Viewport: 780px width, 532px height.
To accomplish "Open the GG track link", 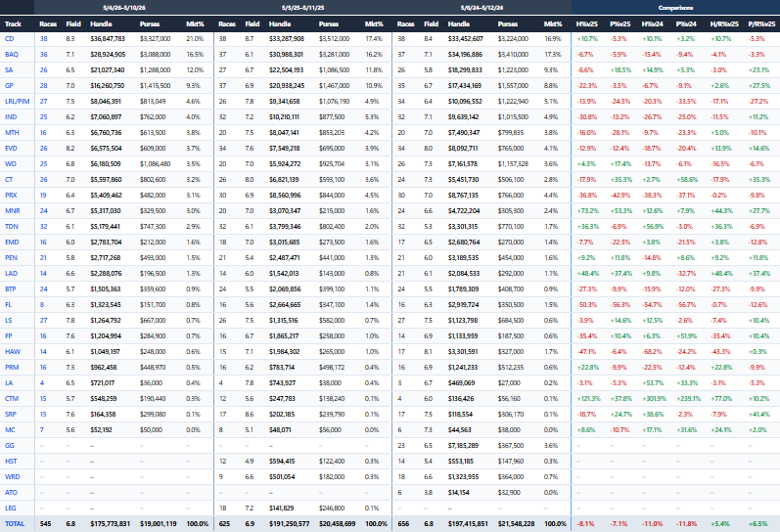I will click(x=10, y=446).
